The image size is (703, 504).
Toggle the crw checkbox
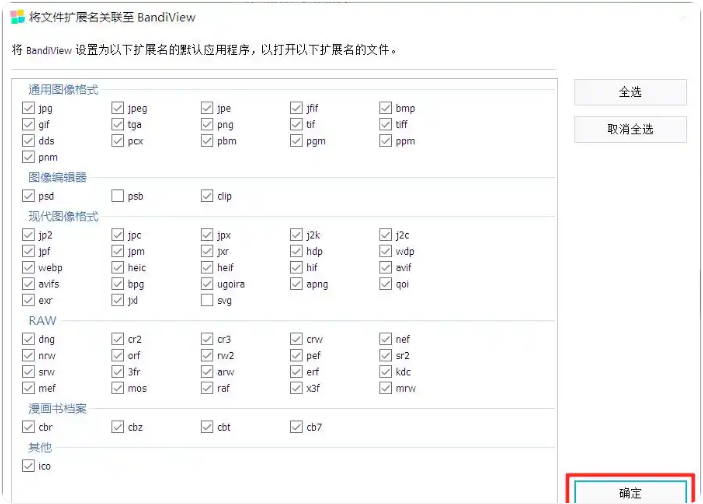pos(296,339)
